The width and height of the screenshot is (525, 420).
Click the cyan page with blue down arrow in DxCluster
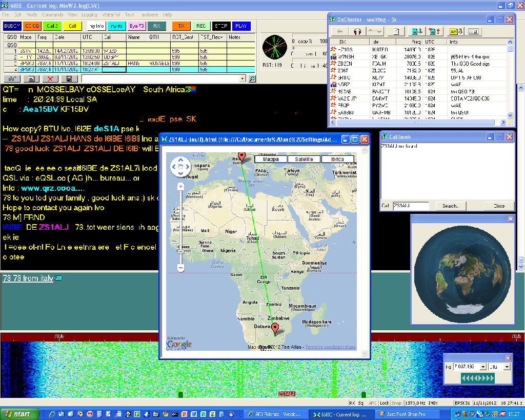[x=417, y=31]
